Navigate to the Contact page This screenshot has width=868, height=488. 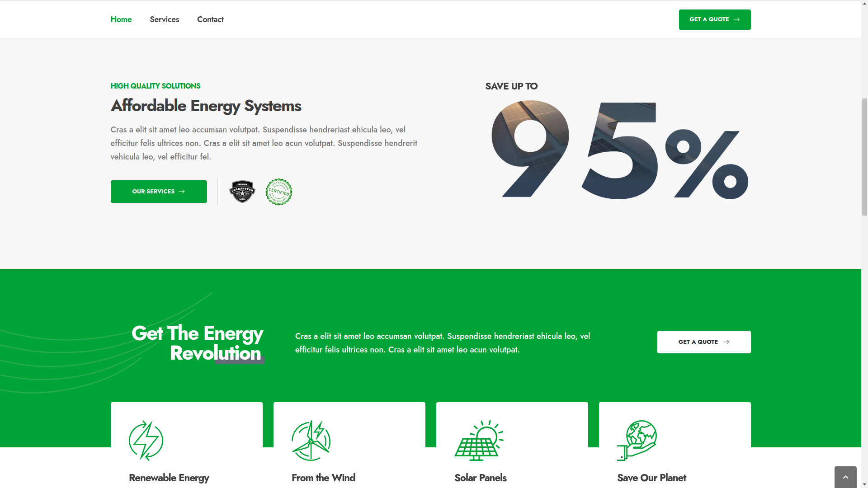(x=210, y=19)
